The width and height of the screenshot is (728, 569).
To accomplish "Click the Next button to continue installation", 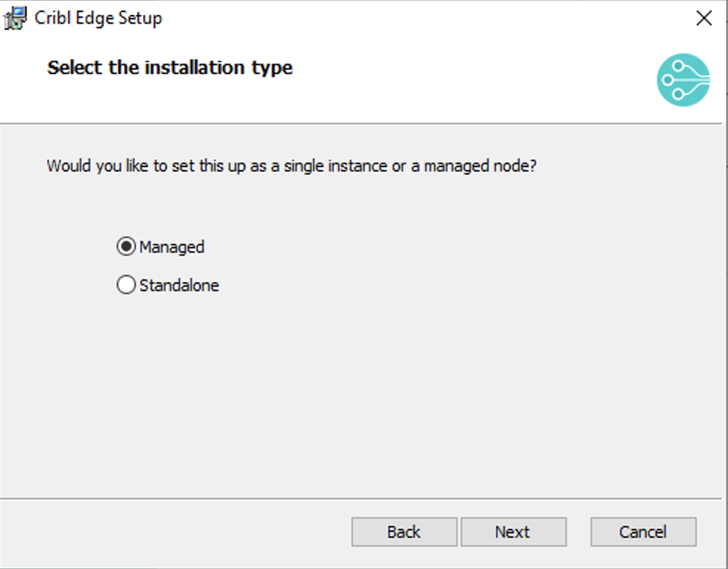I will 513,531.
